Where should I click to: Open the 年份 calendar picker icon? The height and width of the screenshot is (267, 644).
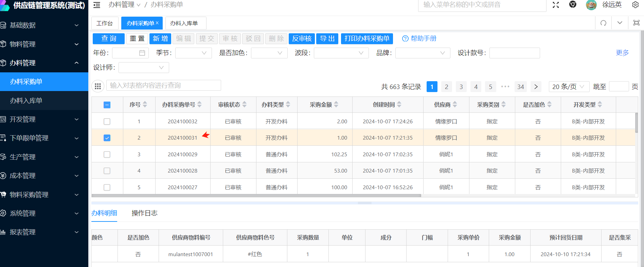coord(142,53)
